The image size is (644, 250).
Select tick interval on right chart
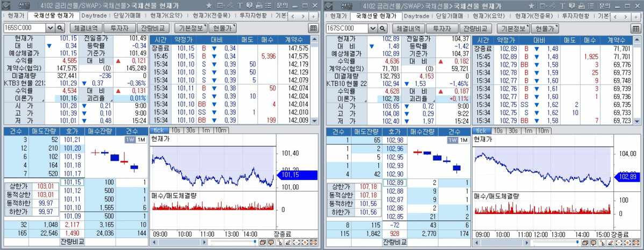(x=481, y=131)
